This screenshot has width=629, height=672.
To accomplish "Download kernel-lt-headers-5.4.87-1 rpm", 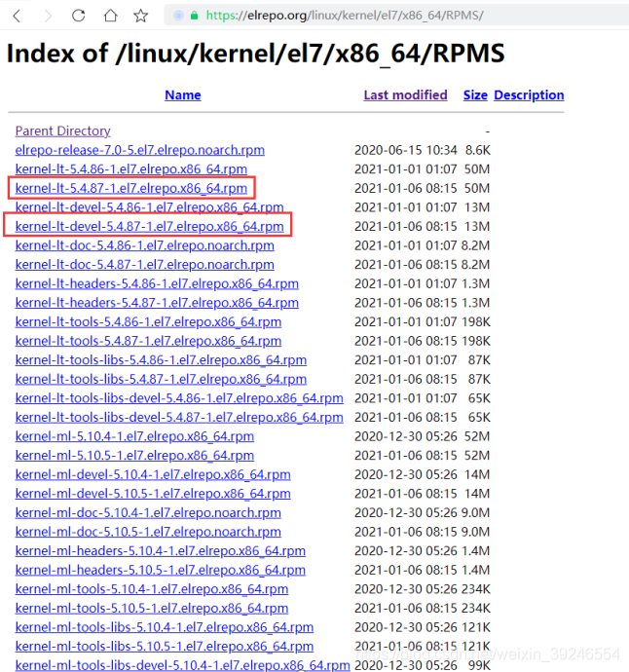I will tap(157, 303).
